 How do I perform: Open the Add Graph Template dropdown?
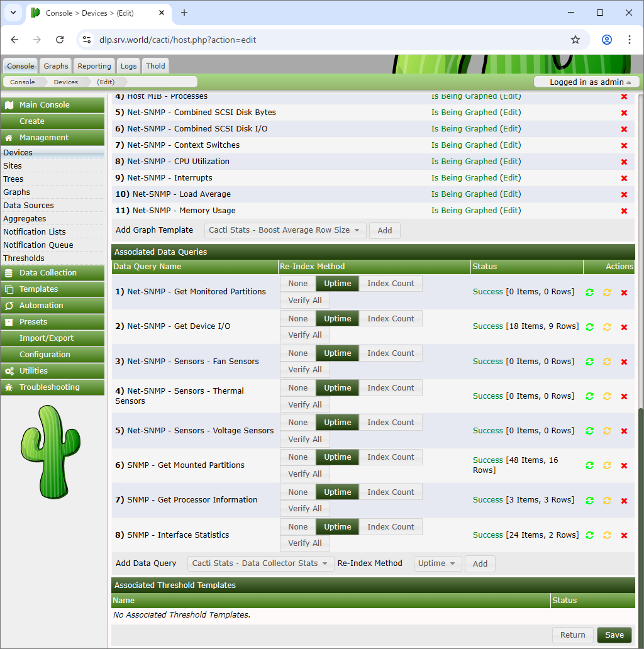tap(285, 230)
